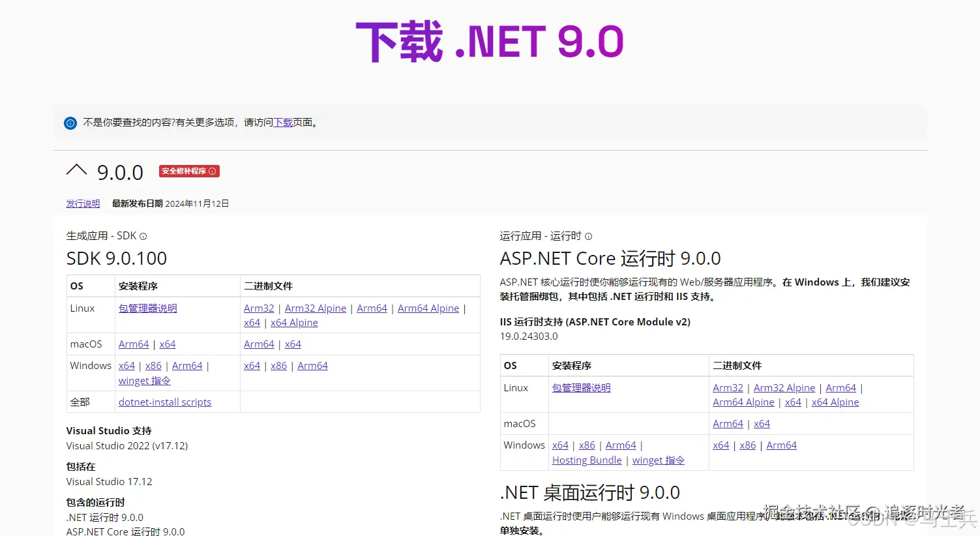Select text 'Visual Studio 2022 (v17.12)'
This screenshot has height=536, width=980.
point(127,446)
